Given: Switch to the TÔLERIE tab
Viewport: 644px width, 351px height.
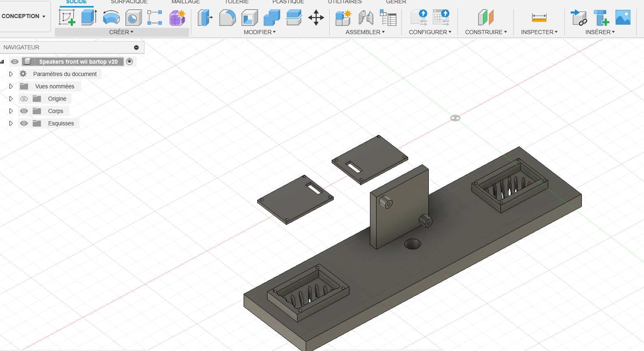Looking at the screenshot, I should 237,2.
